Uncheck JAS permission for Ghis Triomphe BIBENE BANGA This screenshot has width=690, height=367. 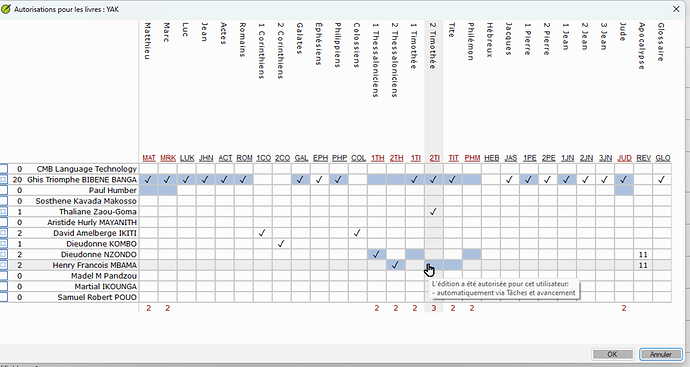click(510, 180)
